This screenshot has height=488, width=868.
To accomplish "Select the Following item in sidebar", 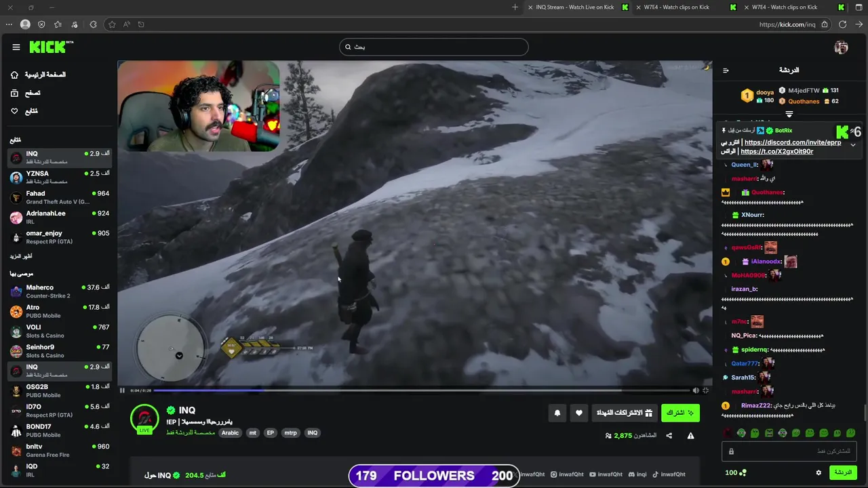I will [24, 111].
